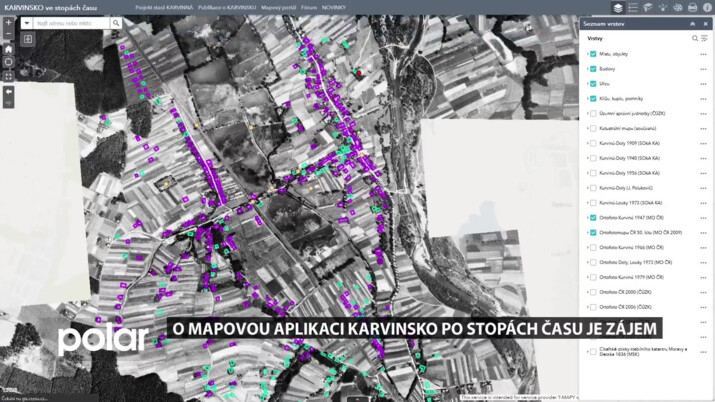715x402 pixels.
Task: Uncheck the Budovy layer
Action: 593,68
